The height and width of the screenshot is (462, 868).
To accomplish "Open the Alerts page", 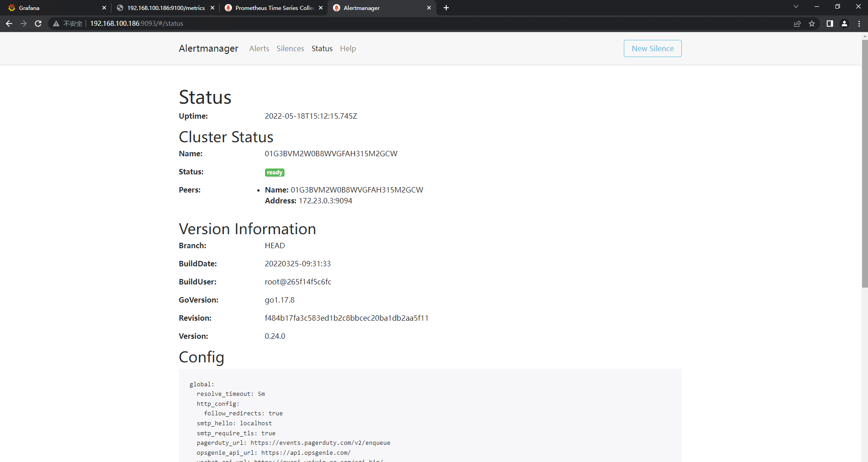I will tap(259, 48).
